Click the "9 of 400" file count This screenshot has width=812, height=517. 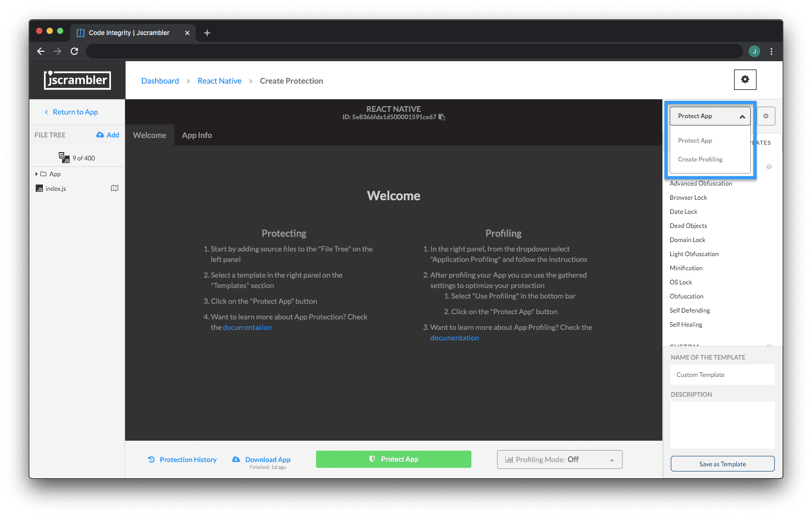[84, 158]
